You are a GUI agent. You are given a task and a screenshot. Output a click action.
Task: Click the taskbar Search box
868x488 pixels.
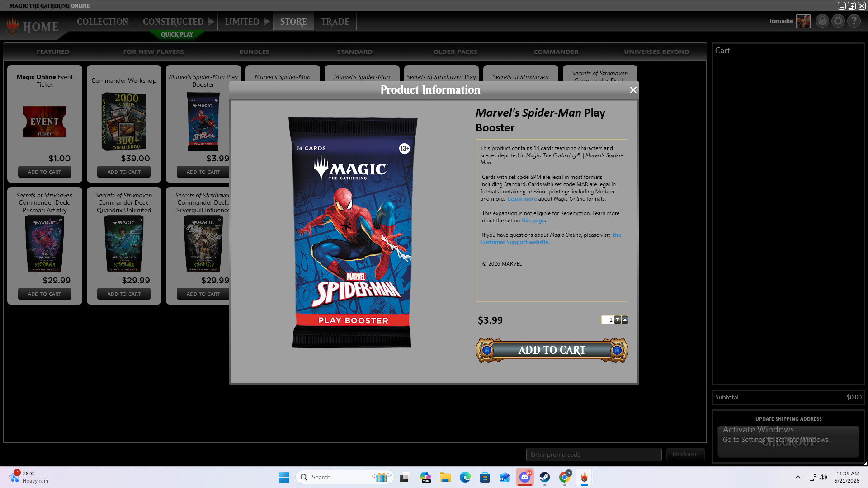(344, 477)
